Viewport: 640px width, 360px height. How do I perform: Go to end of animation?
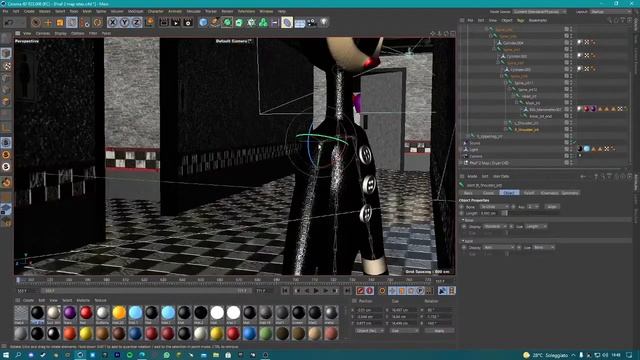pyautogui.click(x=347, y=291)
